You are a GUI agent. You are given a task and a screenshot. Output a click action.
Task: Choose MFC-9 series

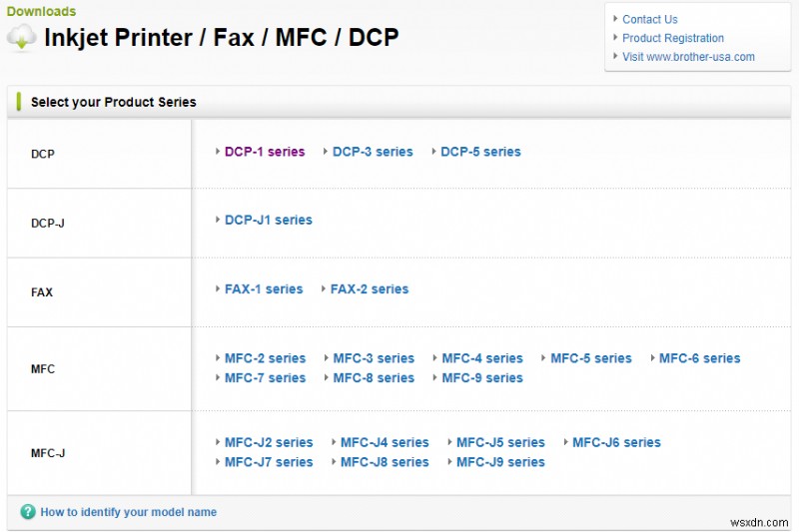[x=482, y=378]
